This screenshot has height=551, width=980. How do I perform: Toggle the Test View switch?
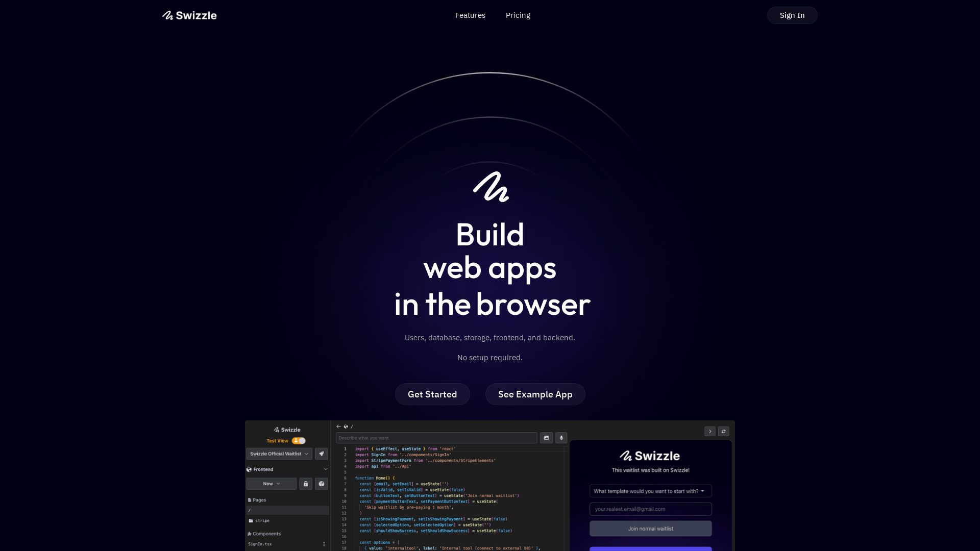point(299,441)
